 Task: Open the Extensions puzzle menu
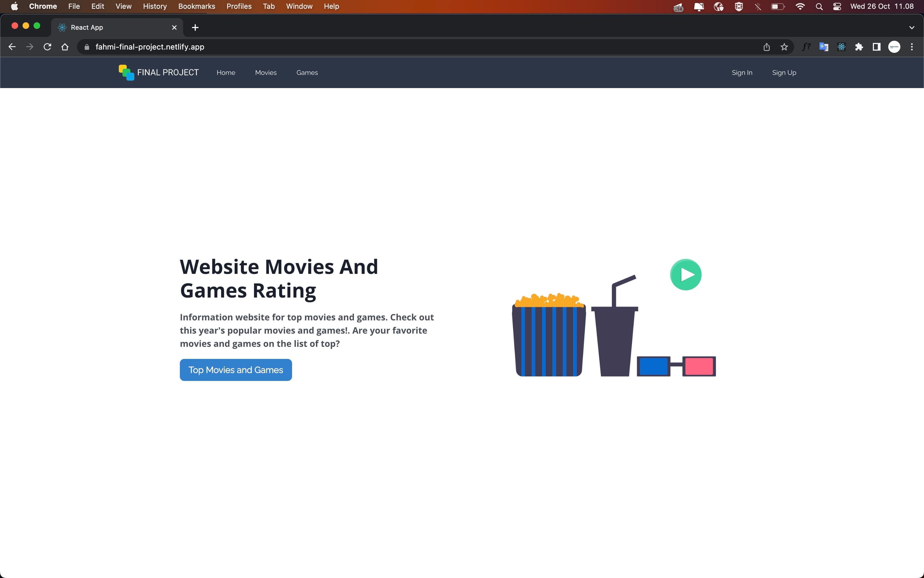(x=859, y=47)
